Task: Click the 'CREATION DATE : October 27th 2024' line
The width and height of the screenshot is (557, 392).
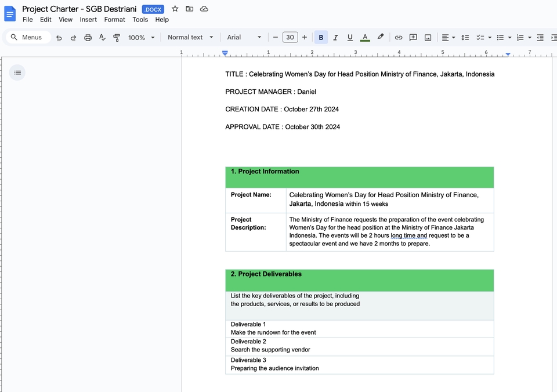Action: tap(282, 109)
